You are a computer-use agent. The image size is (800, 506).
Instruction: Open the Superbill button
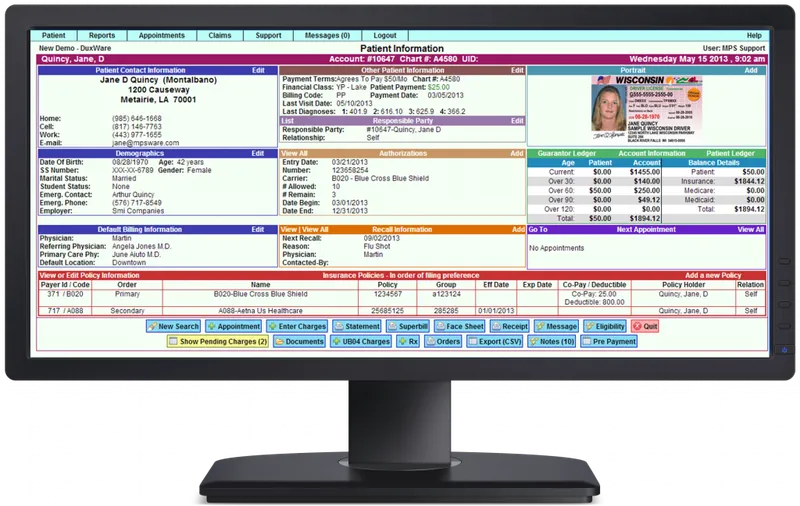(407, 326)
